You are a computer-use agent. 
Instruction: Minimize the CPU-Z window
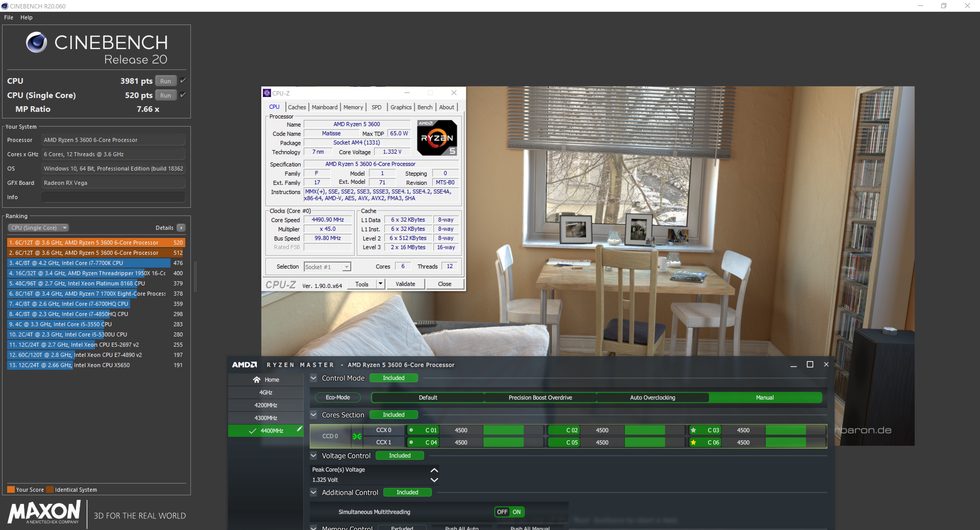(407, 93)
